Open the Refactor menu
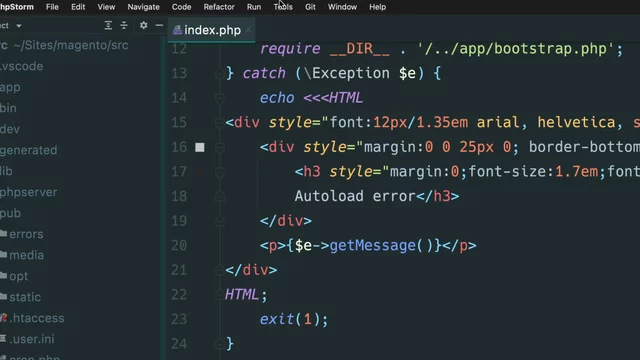 pyautogui.click(x=219, y=7)
